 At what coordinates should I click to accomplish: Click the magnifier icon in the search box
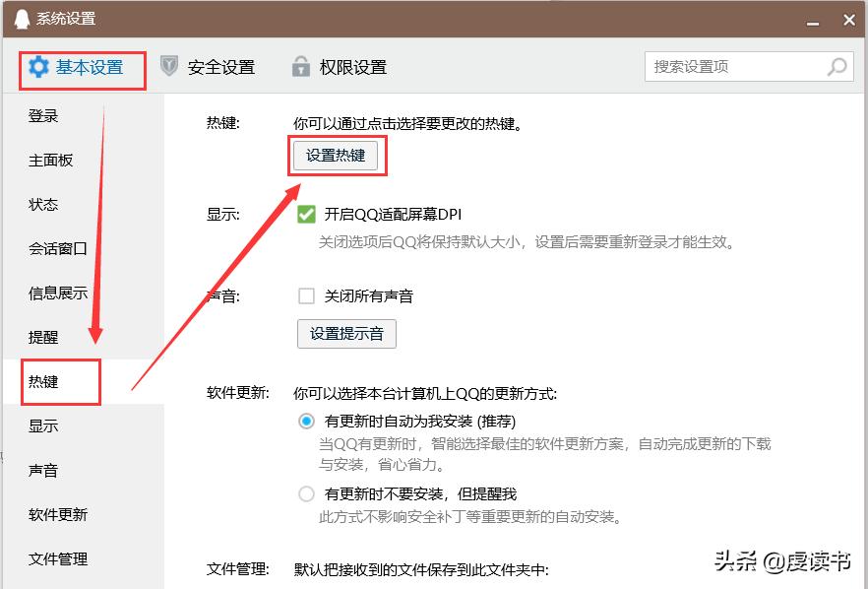point(837,67)
